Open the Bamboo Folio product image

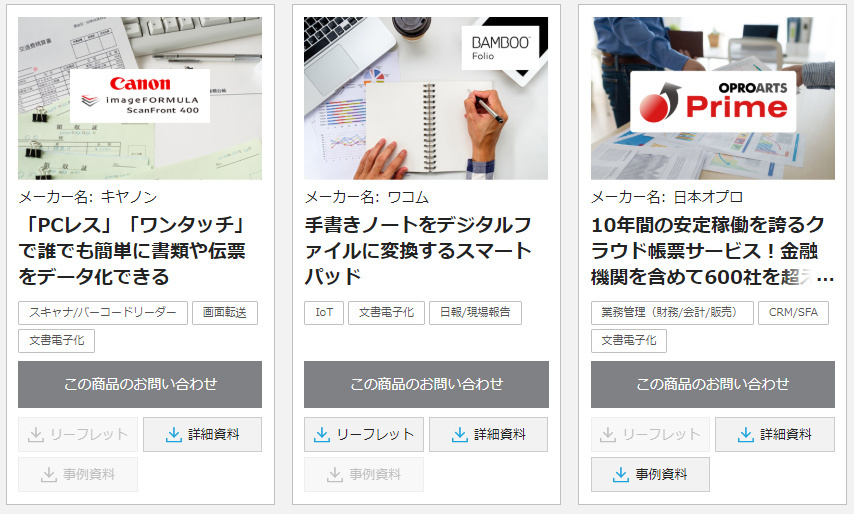426,98
